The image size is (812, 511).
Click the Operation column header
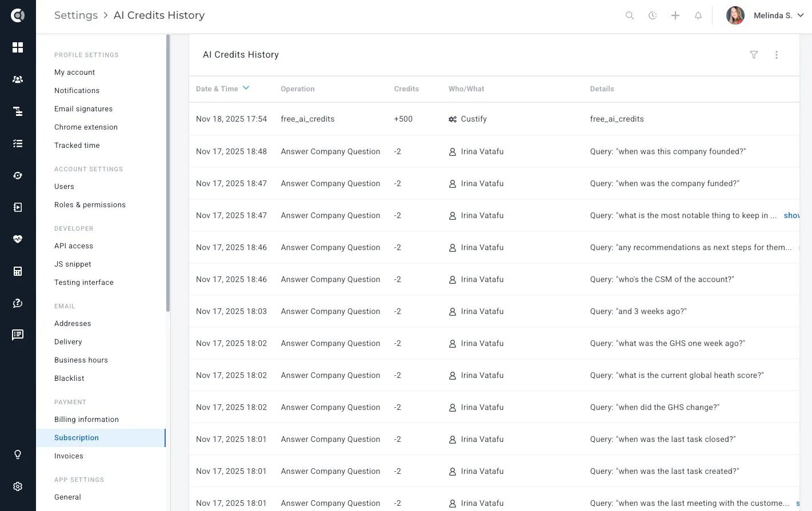[298, 89]
